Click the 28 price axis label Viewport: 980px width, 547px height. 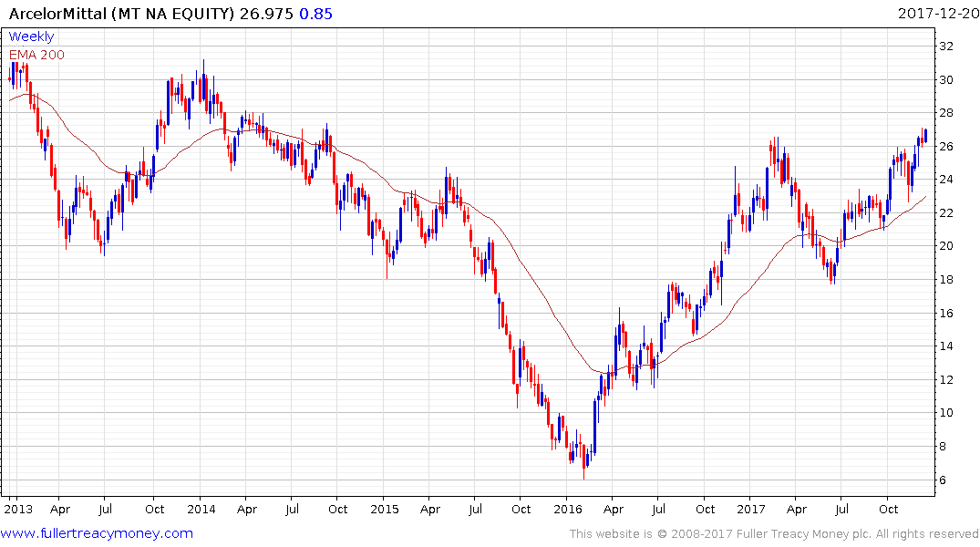(x=945, y=113)
